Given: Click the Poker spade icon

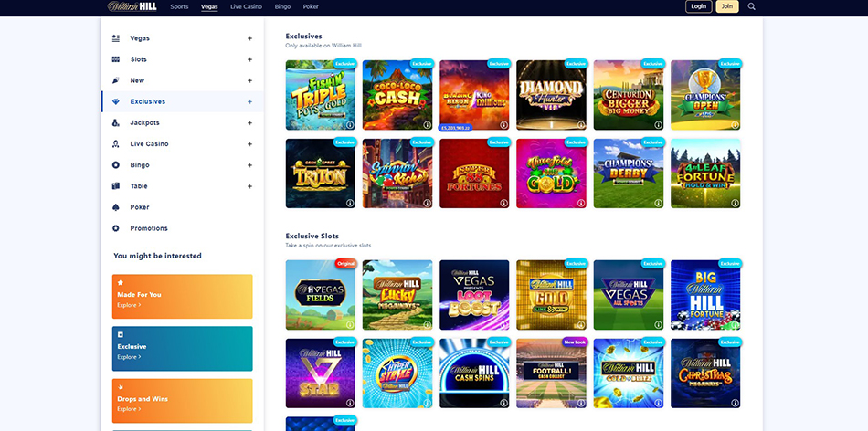Looking at the screenshot, I should tap(116, 207).
